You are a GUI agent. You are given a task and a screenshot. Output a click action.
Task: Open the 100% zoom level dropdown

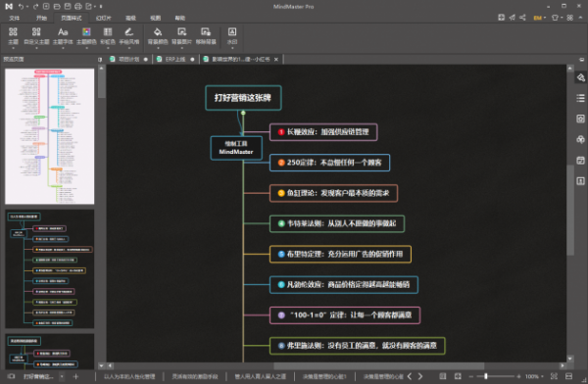click(534, 376)
